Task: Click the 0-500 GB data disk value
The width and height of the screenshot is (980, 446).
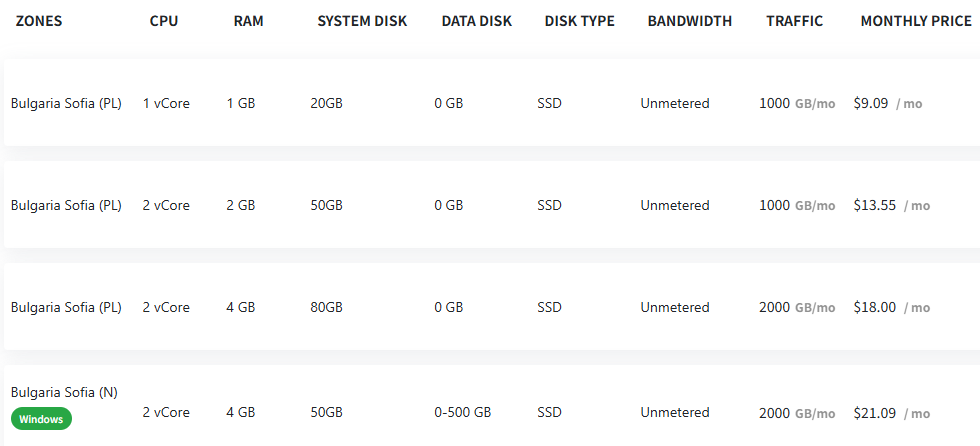Action: pyautogui.click(x=462, y=413)
